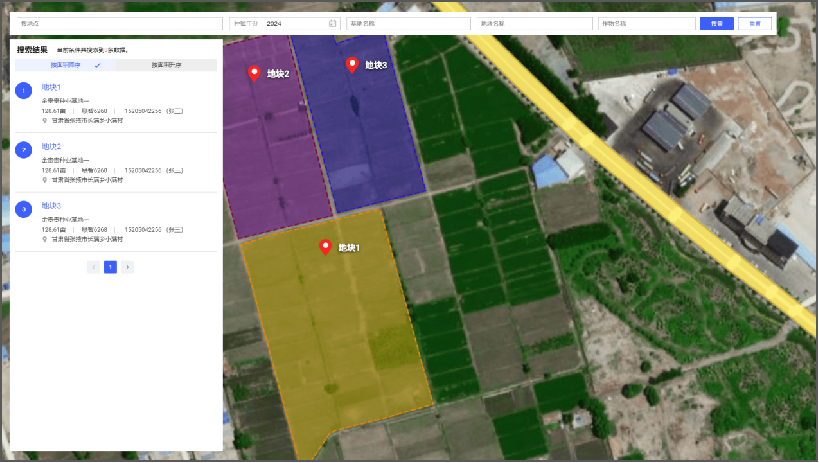819x463 pixels.
Task: Click the blue number 2 result badge
Action: (x=24, y=151)
